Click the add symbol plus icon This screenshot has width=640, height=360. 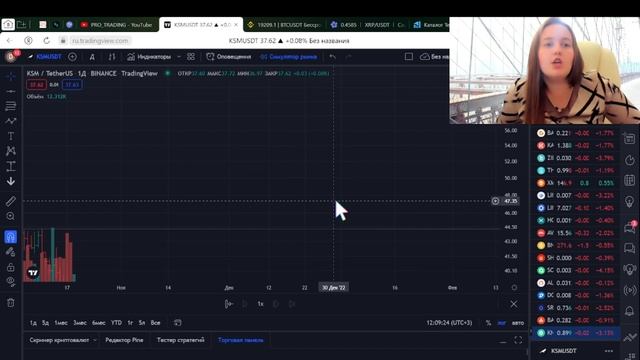tap(72, 57)
